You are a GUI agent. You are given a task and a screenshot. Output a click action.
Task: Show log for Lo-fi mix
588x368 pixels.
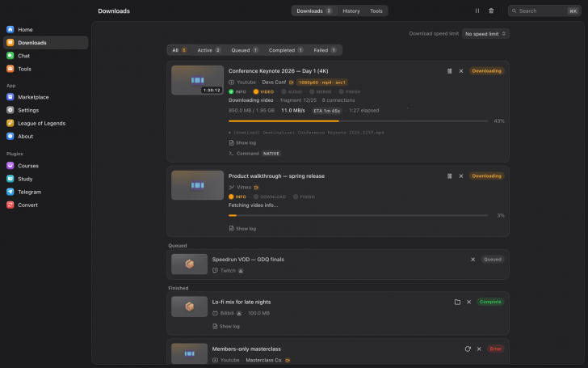click(x=226, y=327)
